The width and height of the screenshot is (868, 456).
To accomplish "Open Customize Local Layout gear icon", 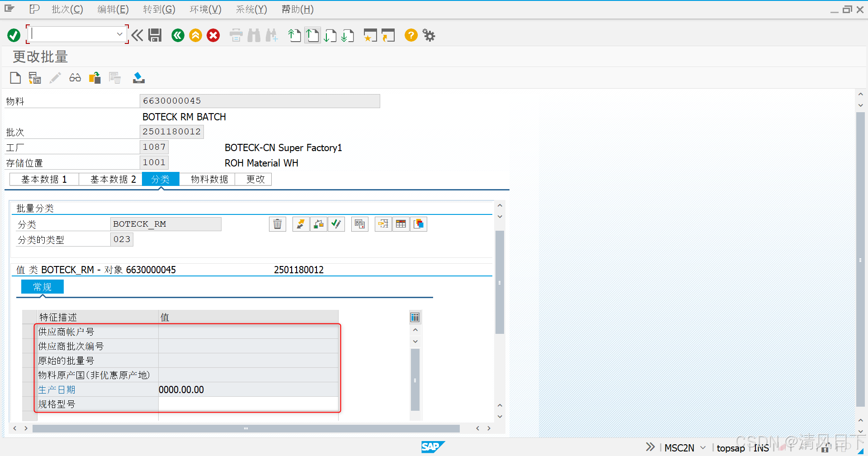I will click(x=429, y=35).
